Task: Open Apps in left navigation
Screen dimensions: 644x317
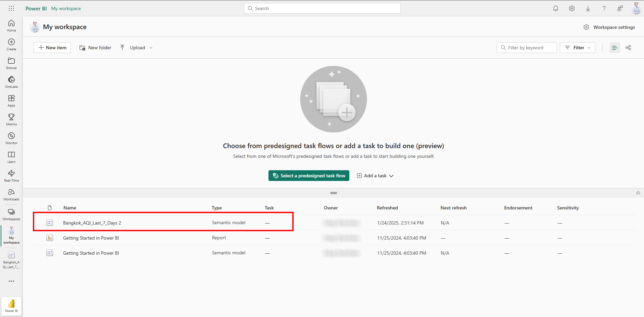Action: point(11,101)
